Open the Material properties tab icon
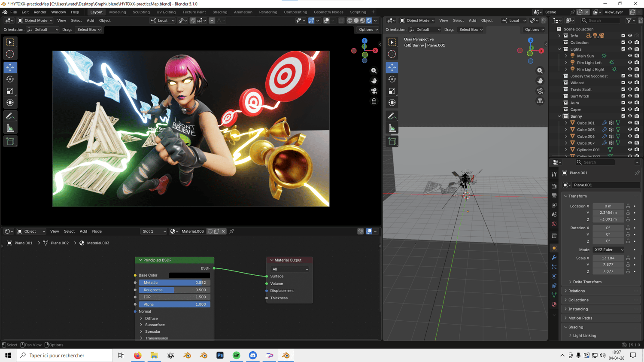Screen dimensions: 644x362 coord(554,304)
